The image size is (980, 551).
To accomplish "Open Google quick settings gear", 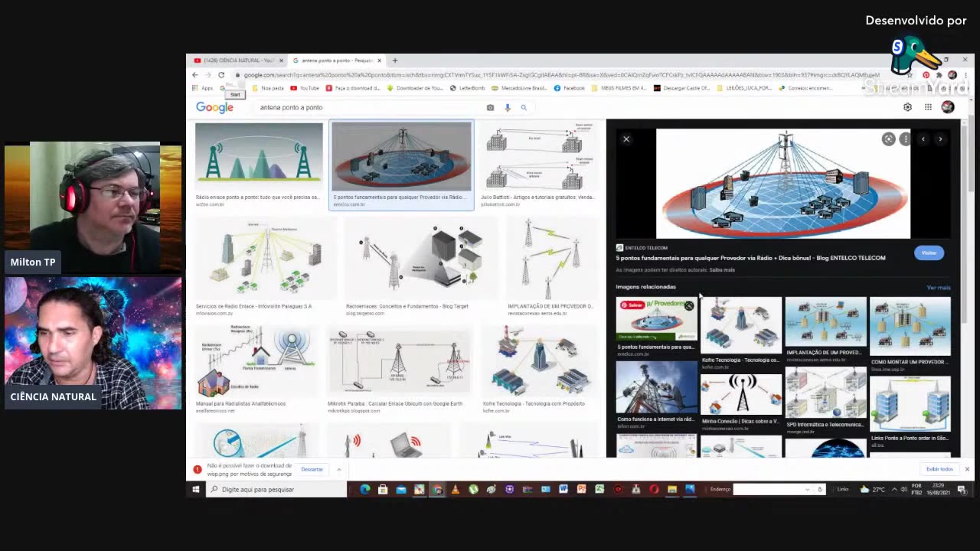I will click(x=907, y=107).
